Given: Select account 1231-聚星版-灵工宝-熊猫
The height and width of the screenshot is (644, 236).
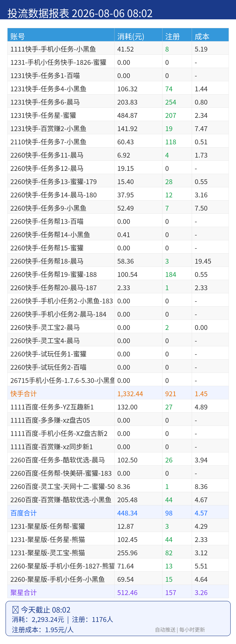Looking at the screenshot, I should pos(48,553).
